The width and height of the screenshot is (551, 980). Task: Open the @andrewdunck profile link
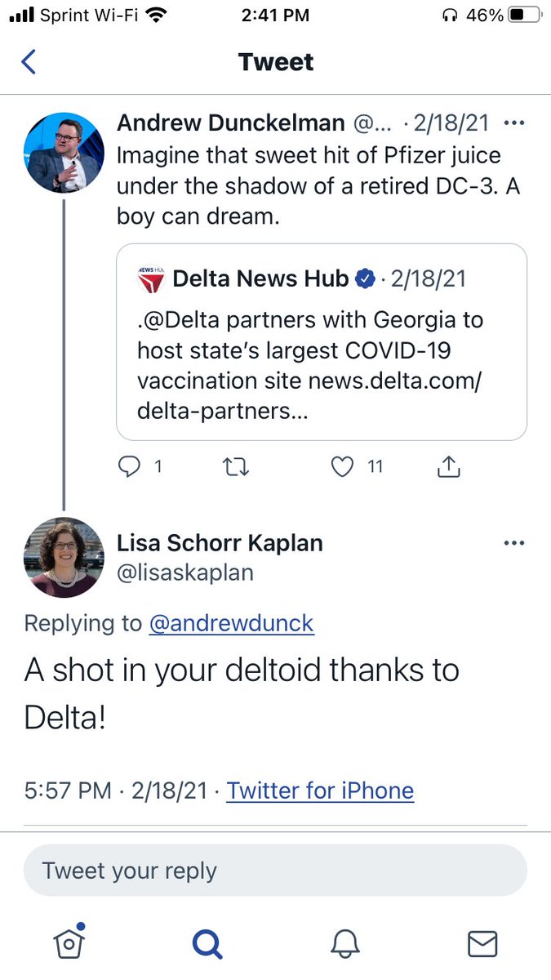coord(231,623)
